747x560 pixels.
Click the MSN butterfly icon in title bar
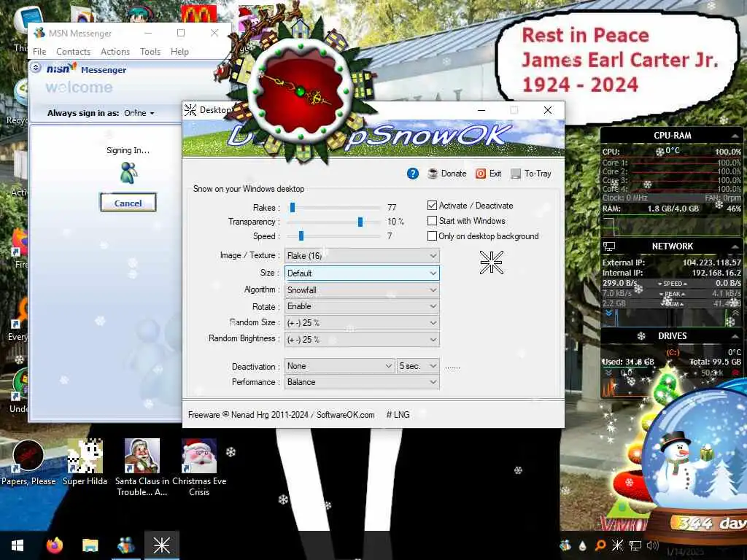coord(39,33)
